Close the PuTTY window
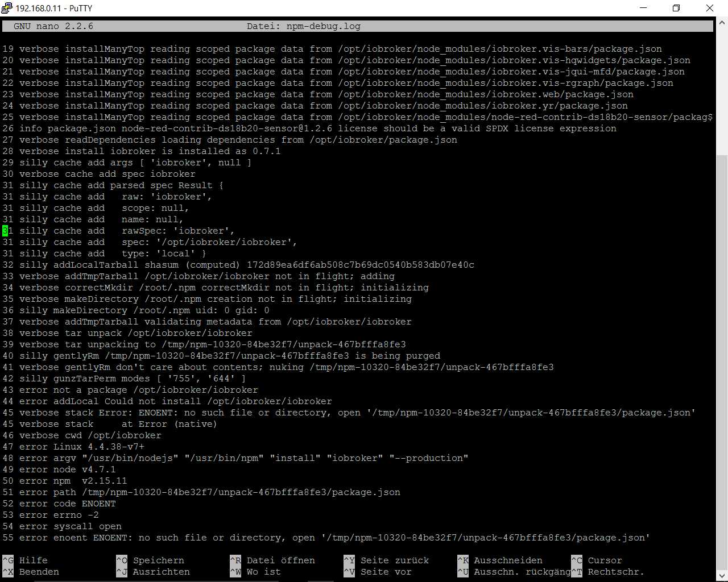This screenshot has width=728, height=582. pyautogui.click(x=709, y=8)
